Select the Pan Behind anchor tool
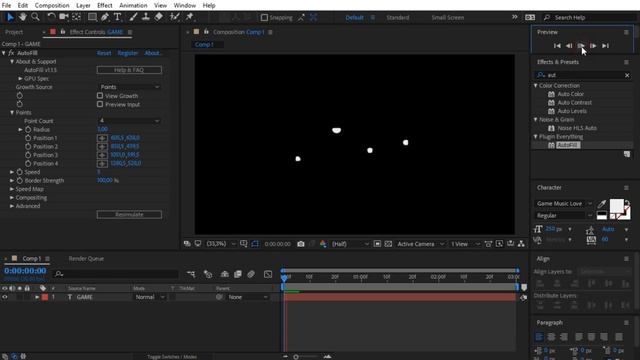Image resolution: width=640 pixels, height=360 pixels. tap(77, 17)
